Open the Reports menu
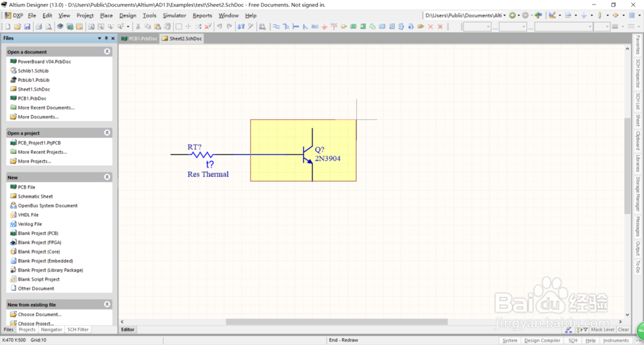This screenshot has width=644, height=345. coord(202,15)
